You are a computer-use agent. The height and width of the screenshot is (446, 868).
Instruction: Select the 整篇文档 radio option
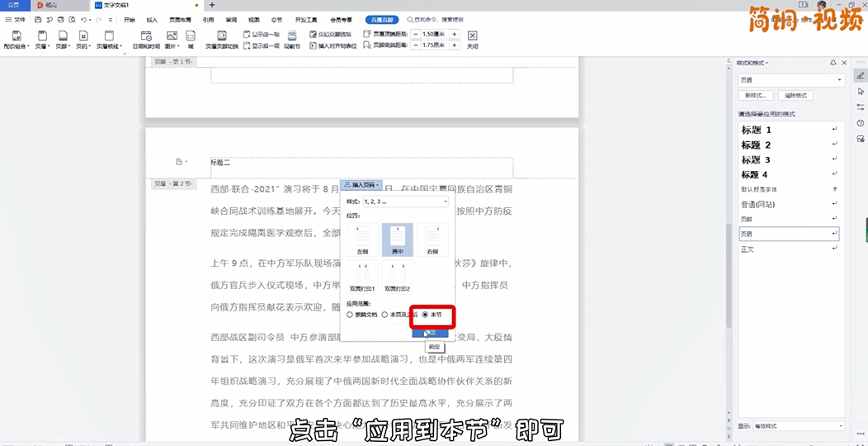(350, 315)
